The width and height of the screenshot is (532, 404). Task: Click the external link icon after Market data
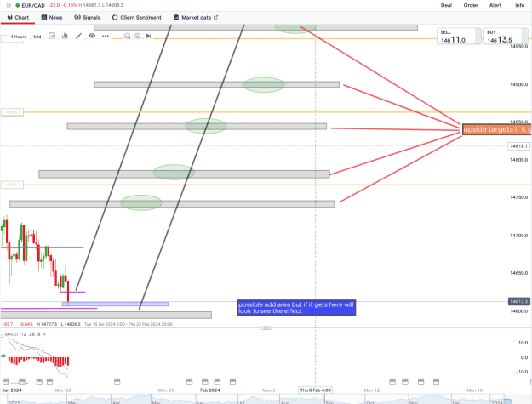pos(216,17)
